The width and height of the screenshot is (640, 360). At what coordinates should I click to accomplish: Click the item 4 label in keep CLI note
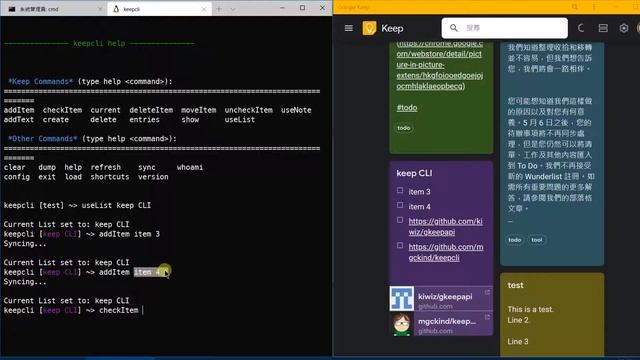[x=420, y=207]
